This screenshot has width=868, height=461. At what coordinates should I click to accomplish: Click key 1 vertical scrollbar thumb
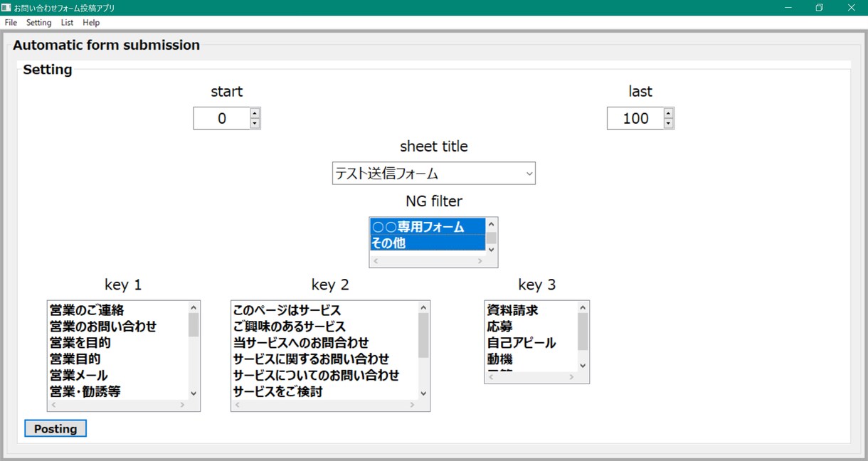[194, 324]
